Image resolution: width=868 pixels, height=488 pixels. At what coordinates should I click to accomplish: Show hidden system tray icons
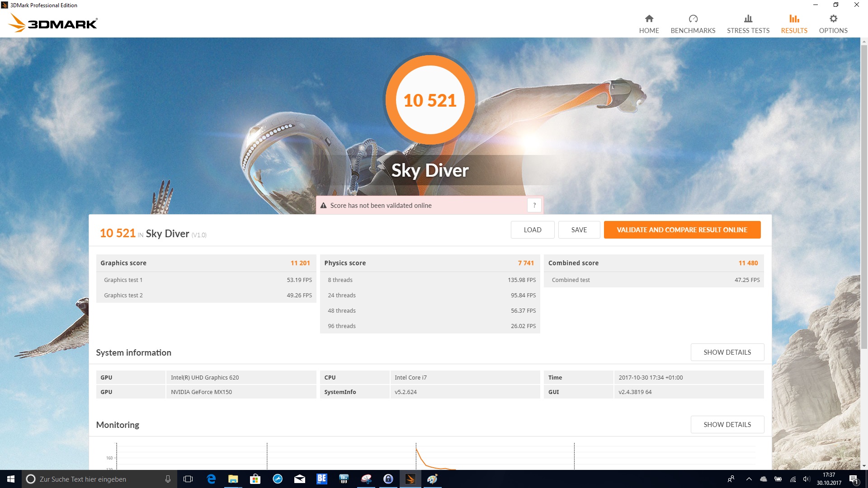tap(749, 479)
